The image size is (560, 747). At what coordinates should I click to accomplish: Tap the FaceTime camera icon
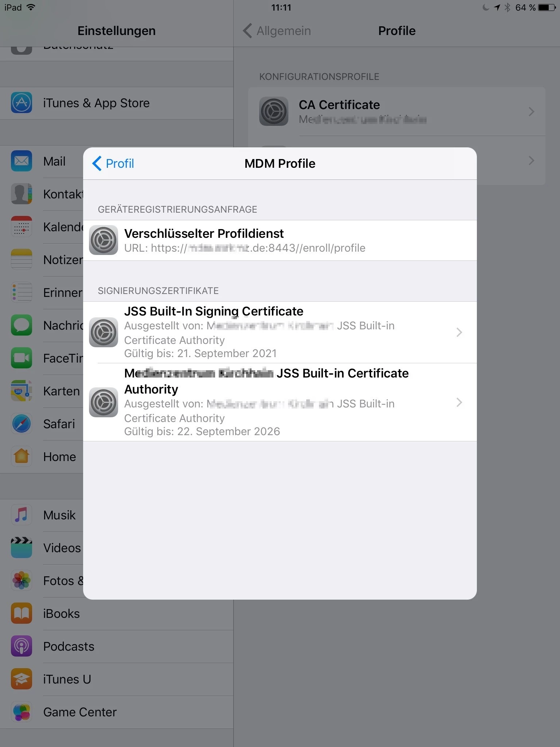click(22, 358)
